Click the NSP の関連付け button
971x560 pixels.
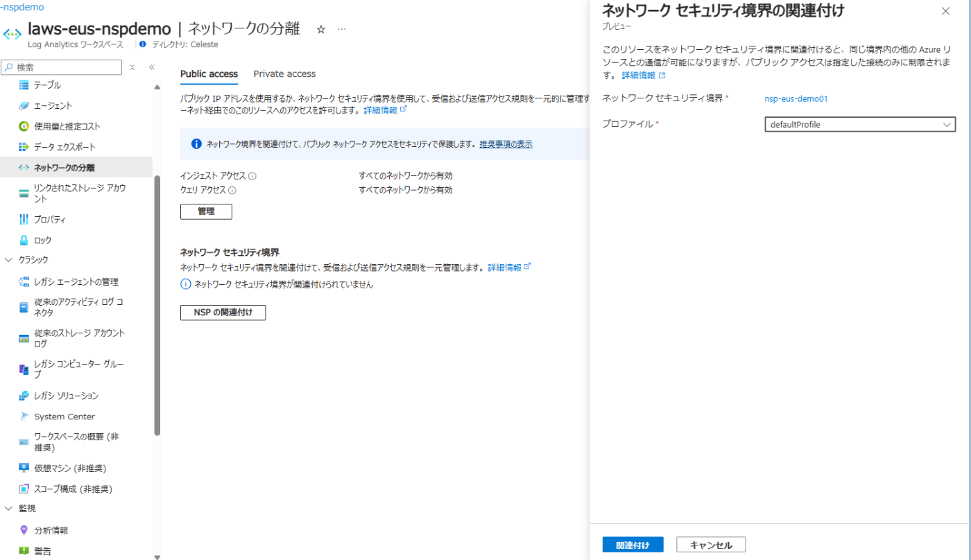(223, 313)
